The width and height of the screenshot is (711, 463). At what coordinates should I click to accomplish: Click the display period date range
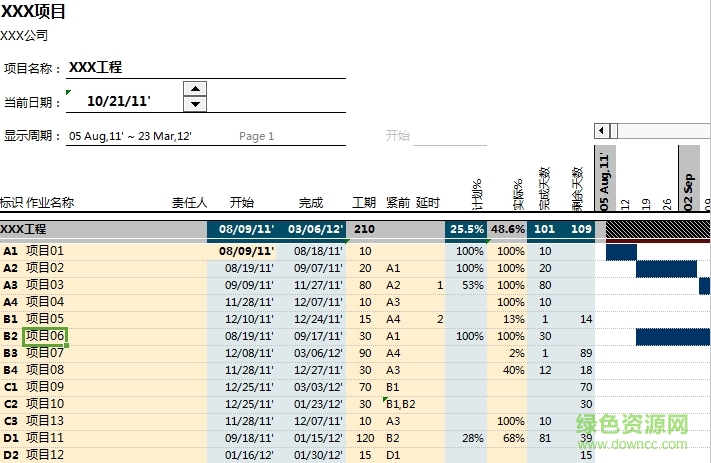[x=130, y=136]
